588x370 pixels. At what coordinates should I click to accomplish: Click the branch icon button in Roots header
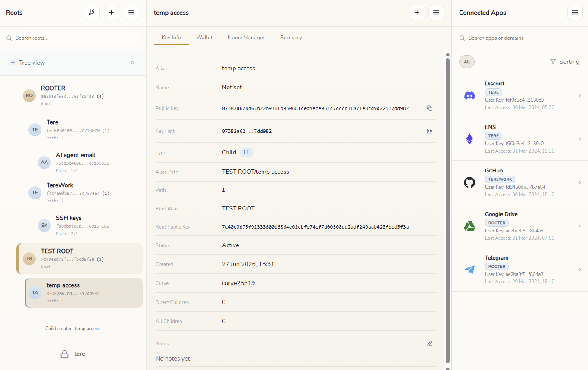click(x=92, y=13)
